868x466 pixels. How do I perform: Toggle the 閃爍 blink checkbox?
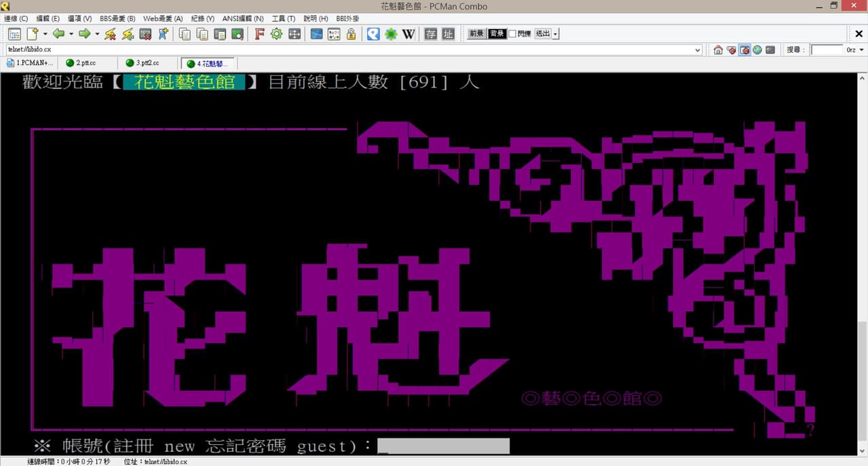(x=512, y=34)
